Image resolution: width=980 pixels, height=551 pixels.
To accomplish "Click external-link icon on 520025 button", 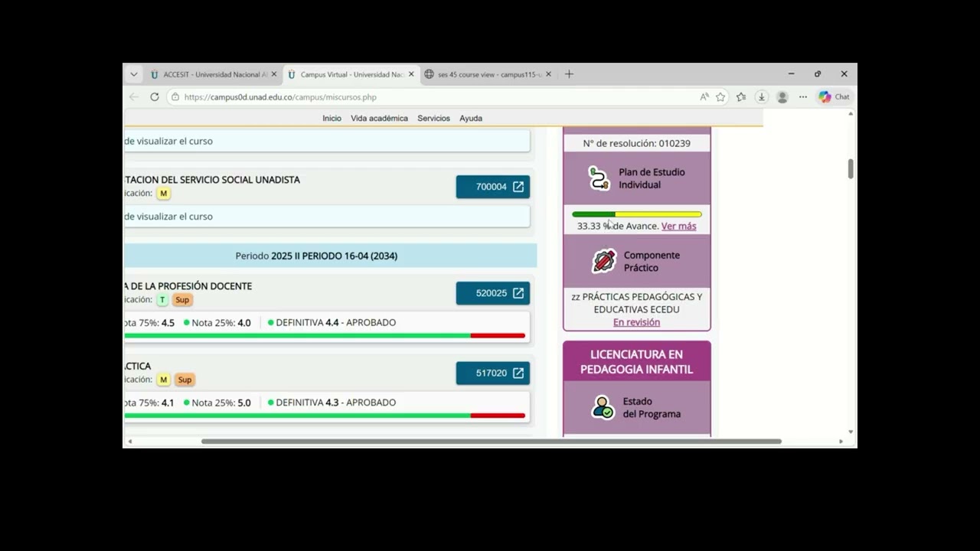I will coord(518,293).
